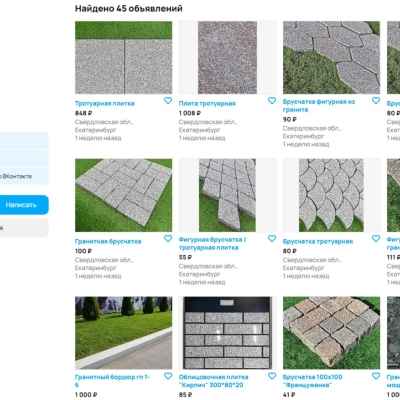400x400 pixels.
Task: Toggle heart on Гранитная брусчатка listing
Action: coord(168,238)
